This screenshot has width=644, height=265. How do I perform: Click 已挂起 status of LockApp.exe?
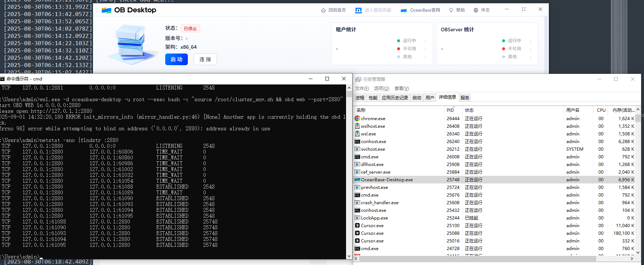tap(472, 218)
